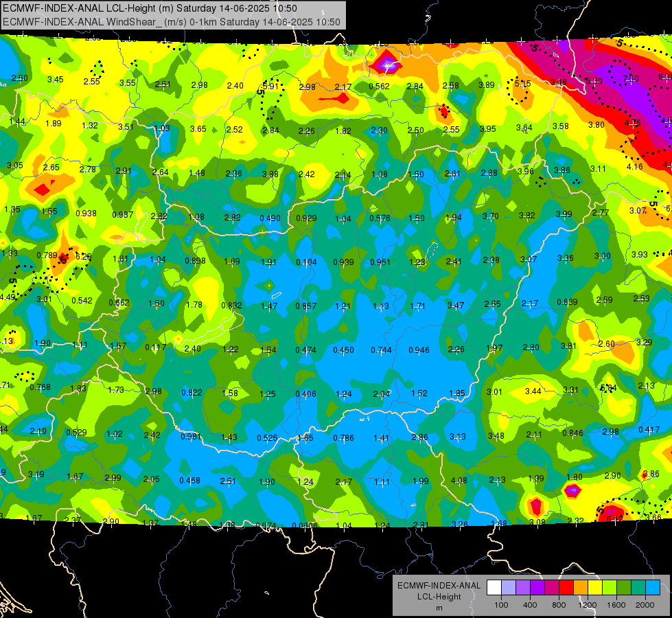Click the teal legend swatch
This screenshot has height=618, width=672.
coord(638,588)
